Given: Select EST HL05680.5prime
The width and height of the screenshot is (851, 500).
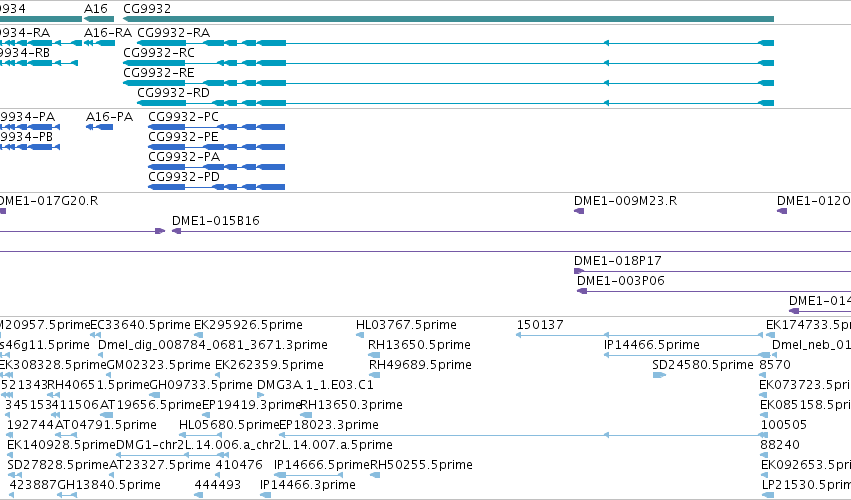Looking at the screenshot, I should click(x=200, y=435).
